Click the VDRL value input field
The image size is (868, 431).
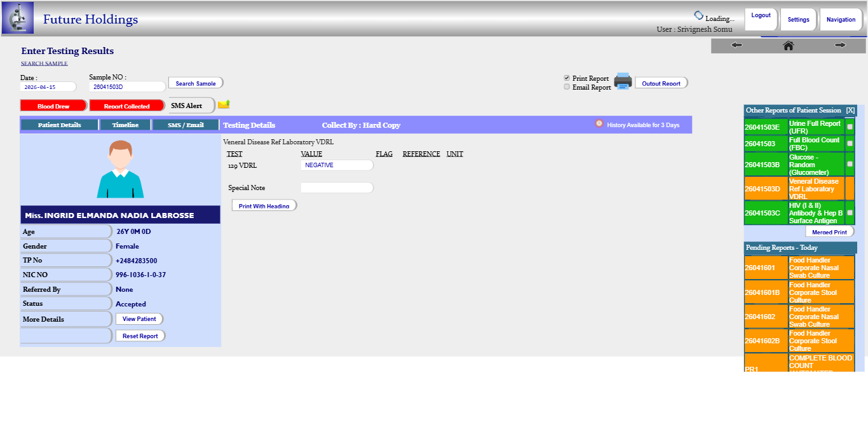point(337,165)
